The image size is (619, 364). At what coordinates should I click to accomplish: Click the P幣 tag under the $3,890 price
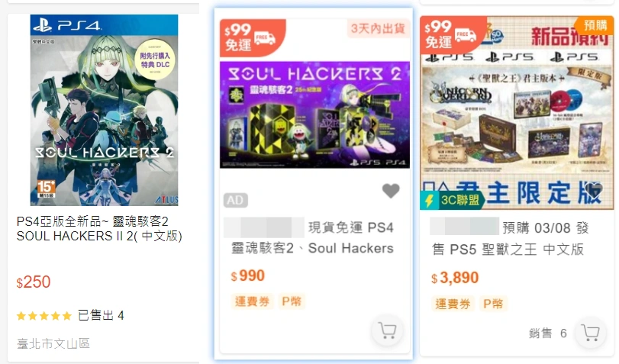click(x=493, y=304)
